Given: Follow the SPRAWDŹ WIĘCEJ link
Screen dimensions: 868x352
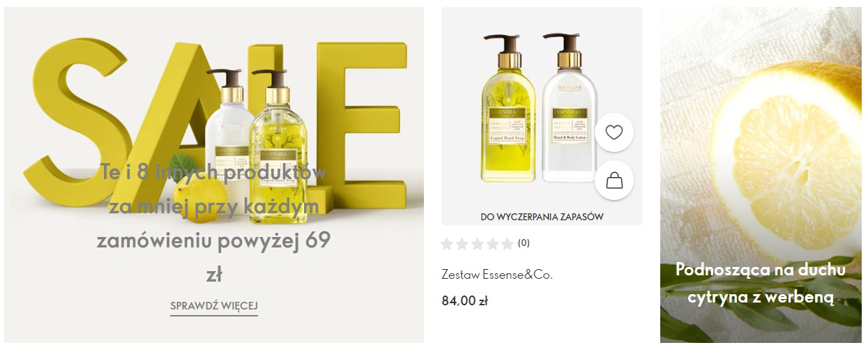Looking at the screenshot, I should tap(214, 307).
